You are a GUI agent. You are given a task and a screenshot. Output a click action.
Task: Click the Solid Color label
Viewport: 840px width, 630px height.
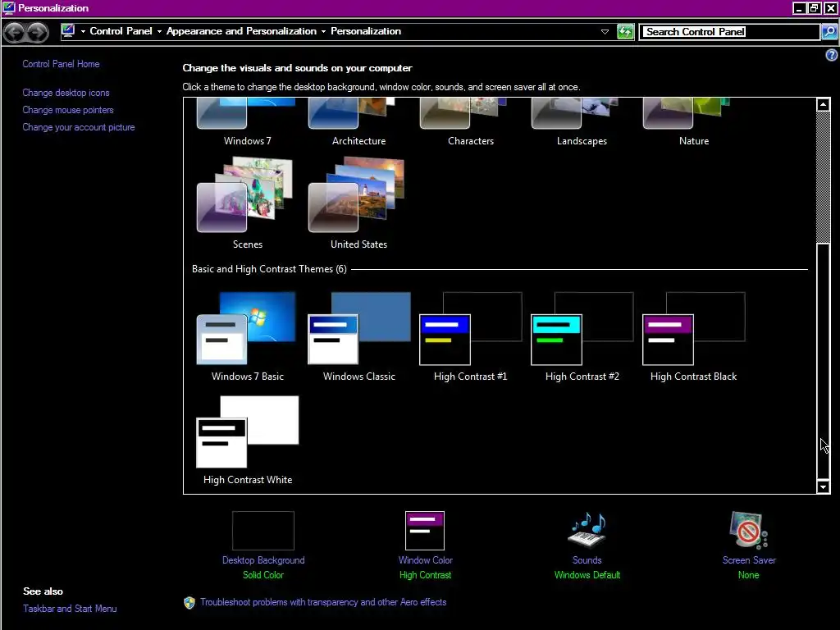tap(263, 575)
